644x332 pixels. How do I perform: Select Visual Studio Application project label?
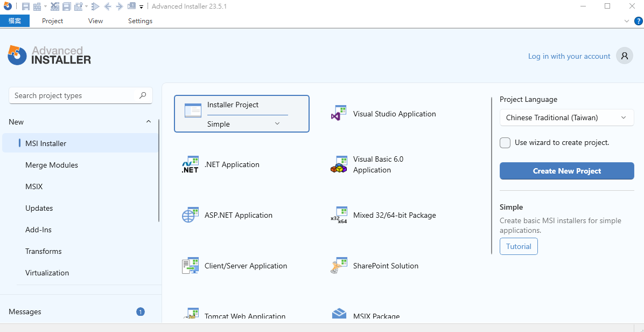pyautogui.click(x=394, y=114)
